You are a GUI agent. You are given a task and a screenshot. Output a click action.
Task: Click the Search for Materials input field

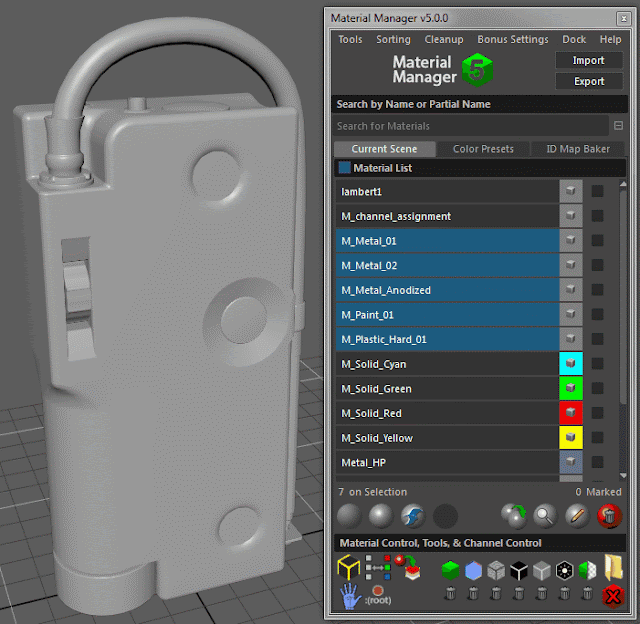(471, 126)
